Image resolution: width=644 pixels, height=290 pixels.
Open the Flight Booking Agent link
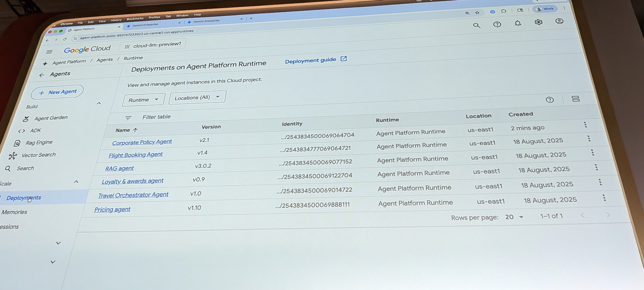(135, 155)
